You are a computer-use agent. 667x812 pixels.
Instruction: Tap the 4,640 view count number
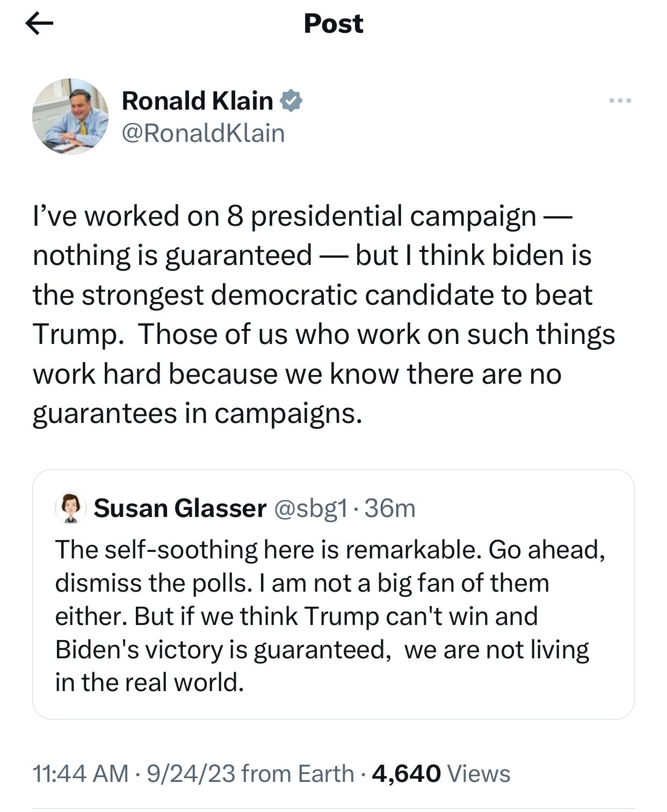click(x=406, y=773)
